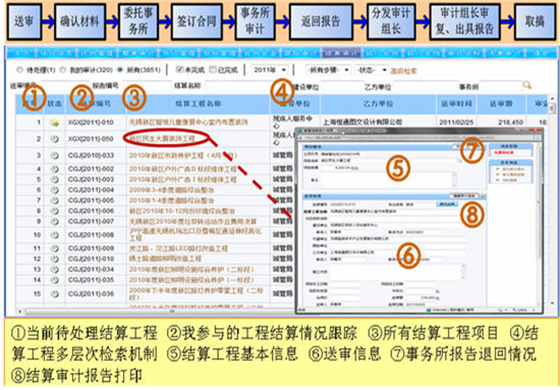Image resolution: width=560 pixels, height=390 pixels.
Task: Click the clock status icon for CGJ[2011]-036
Action: click(x=54, y=294)
